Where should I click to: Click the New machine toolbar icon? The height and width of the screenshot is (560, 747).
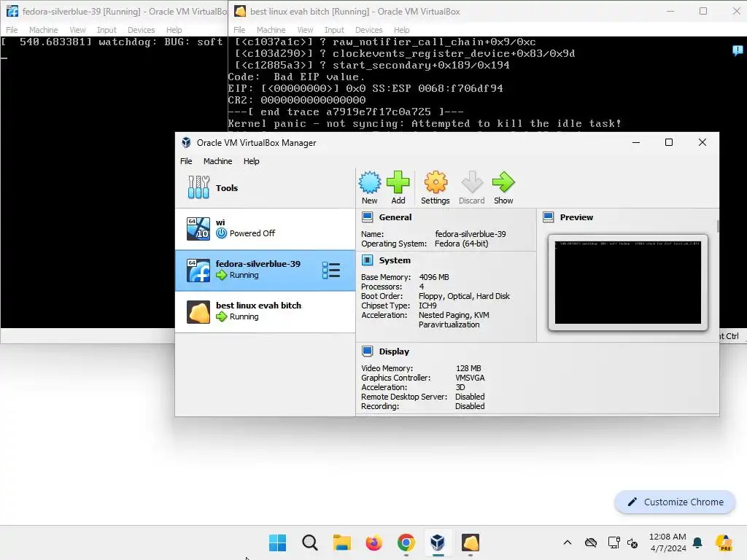click(370, 187)
